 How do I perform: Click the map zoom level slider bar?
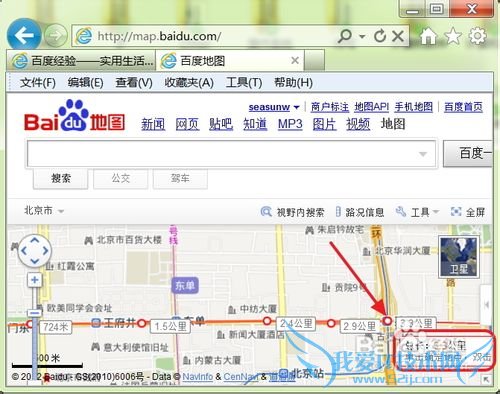pyautogui.click(x=35, y=333)
